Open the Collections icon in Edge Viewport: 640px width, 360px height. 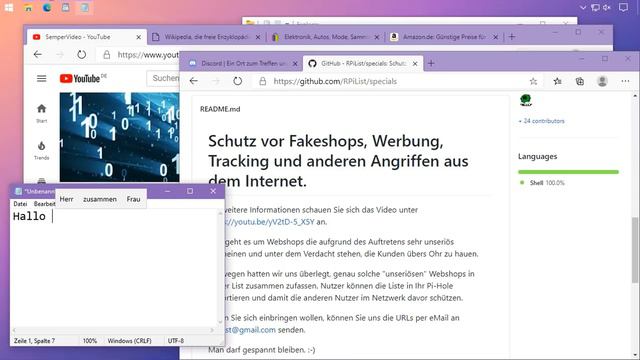(x=580, y=81)
